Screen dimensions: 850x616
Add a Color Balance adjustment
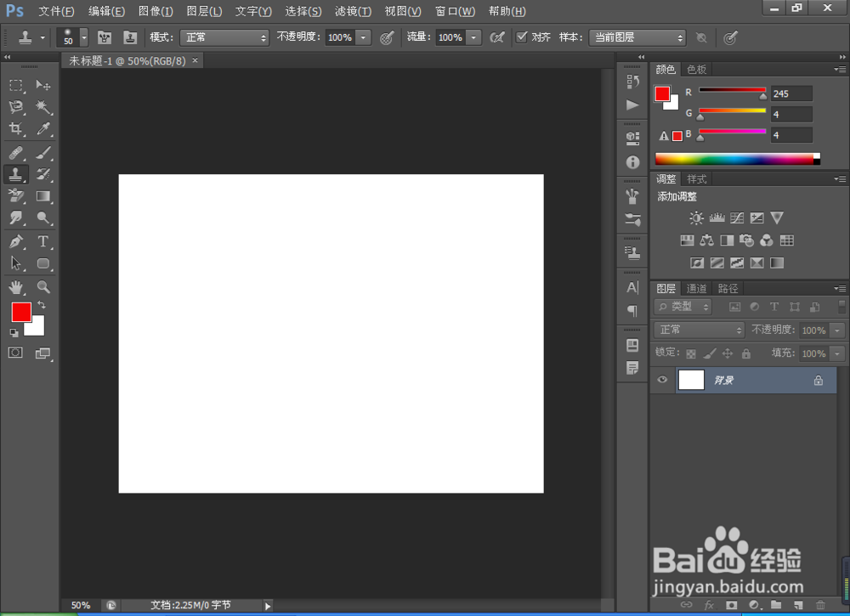(x=707, y=240)
